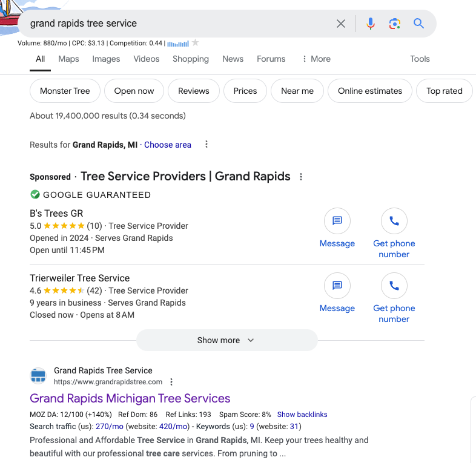
Task: Click the 'Volume: 880/mo' keyword stat
Action: (42, 43)
